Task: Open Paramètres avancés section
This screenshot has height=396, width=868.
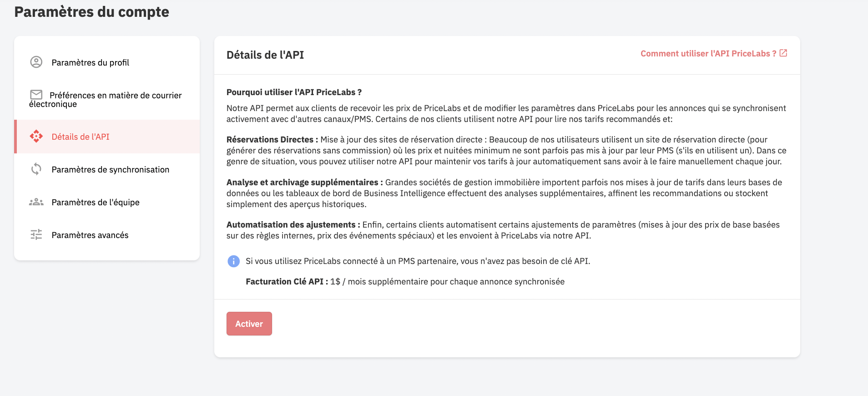Action: pyautogui.click(x=107, y=235)
